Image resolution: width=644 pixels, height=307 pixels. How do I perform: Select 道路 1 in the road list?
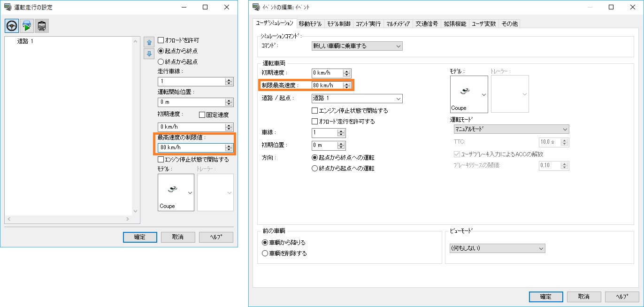tap(25, 41)
